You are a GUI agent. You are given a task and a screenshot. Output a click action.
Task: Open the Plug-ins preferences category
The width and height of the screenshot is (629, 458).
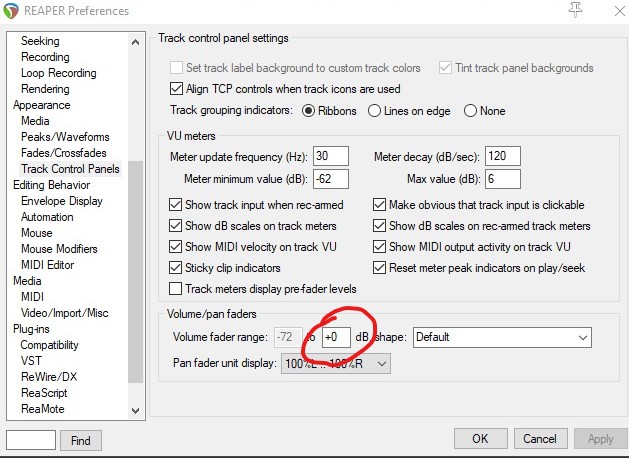coord(31,329)
